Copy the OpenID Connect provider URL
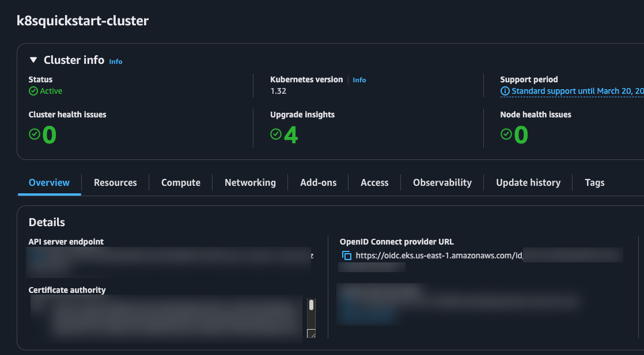The height and width of the screenshot is (355, 644). coord(347,255)
